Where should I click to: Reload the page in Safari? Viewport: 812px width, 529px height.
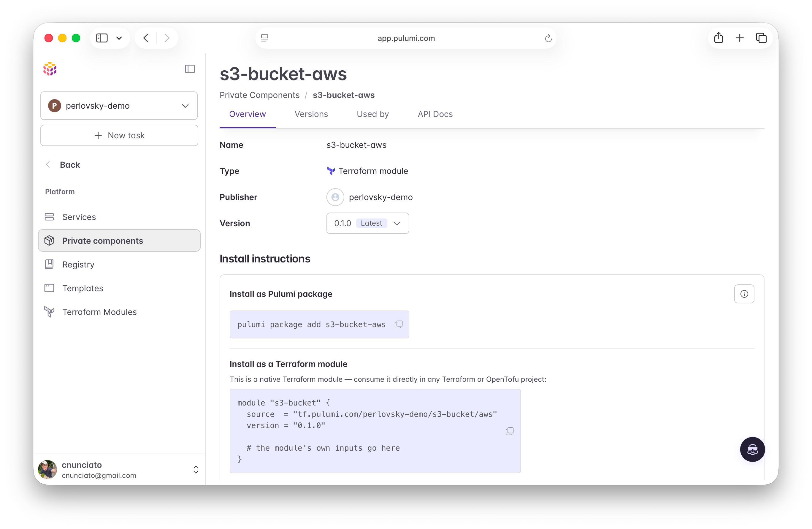click(x=548, y=38)
